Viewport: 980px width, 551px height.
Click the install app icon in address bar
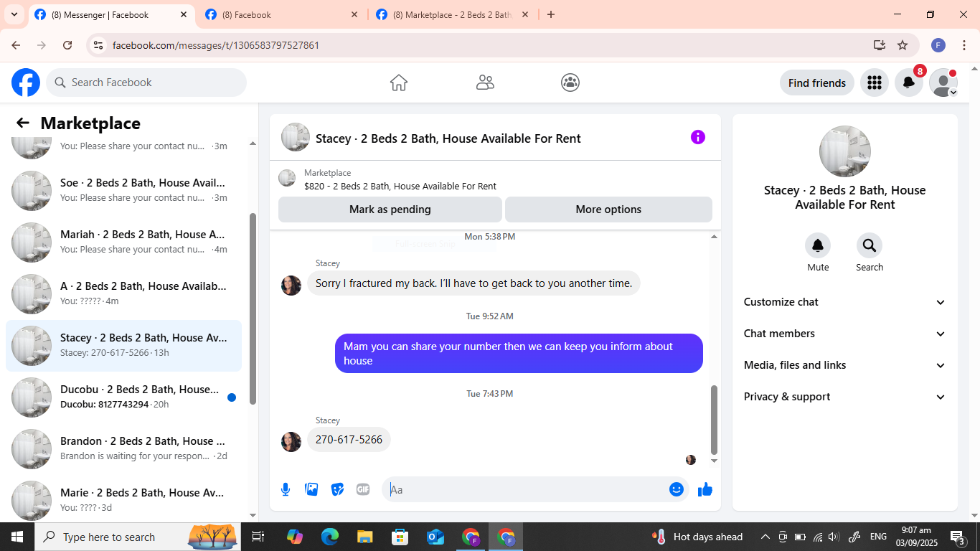click(x=880, y=45)
